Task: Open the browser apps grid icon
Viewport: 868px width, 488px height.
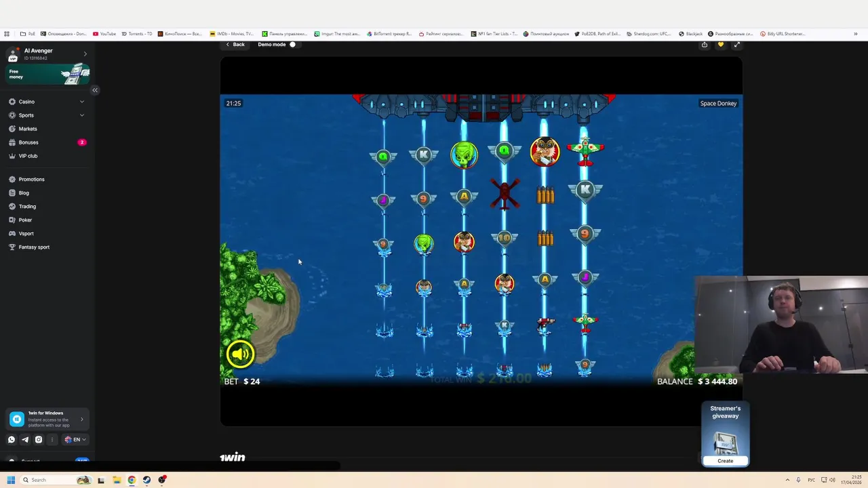Action: [x=7, y=34]
